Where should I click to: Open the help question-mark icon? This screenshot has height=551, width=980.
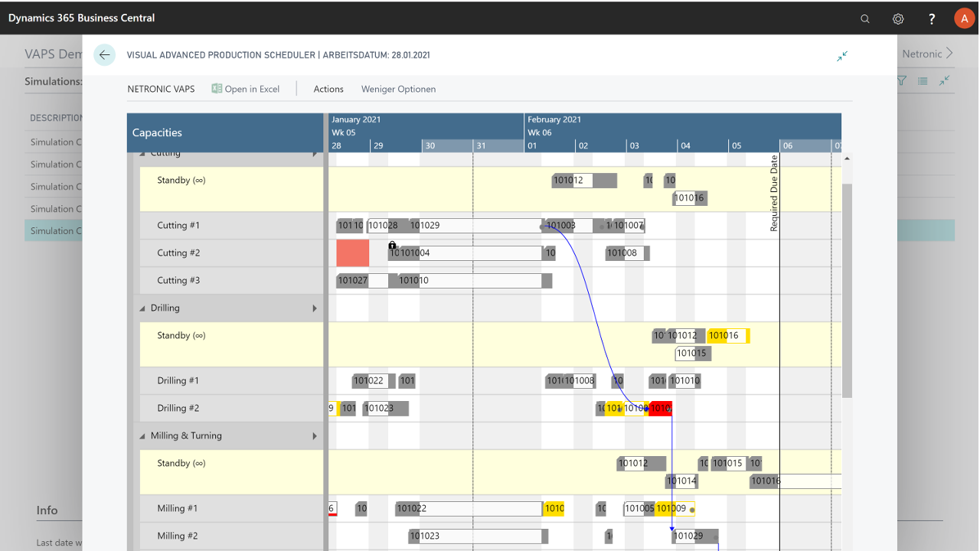pyautogui.click(x=931, y=18)
